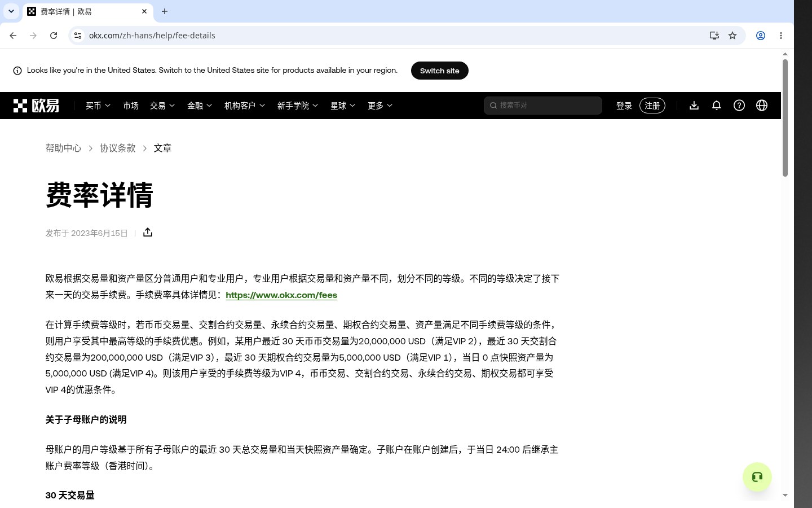Open the help question mark icon
The width and height of the screenshot is (812, 508).
pyautogui.click(x=739, y=106)
